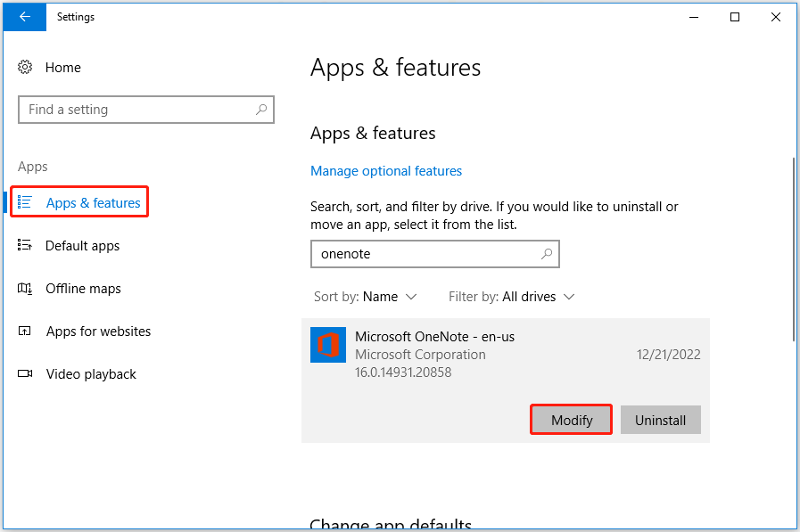Click the Offline maps map icon
Viewport: 800px width, 532px height.
coord(24,289)
